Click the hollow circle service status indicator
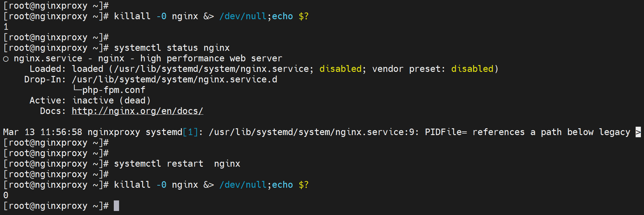 pos(6,59)
